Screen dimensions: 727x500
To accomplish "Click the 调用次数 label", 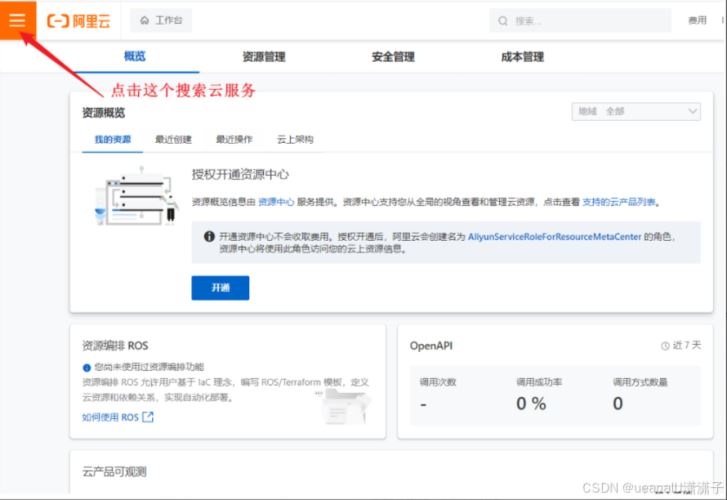I will [x=438, y=382].
